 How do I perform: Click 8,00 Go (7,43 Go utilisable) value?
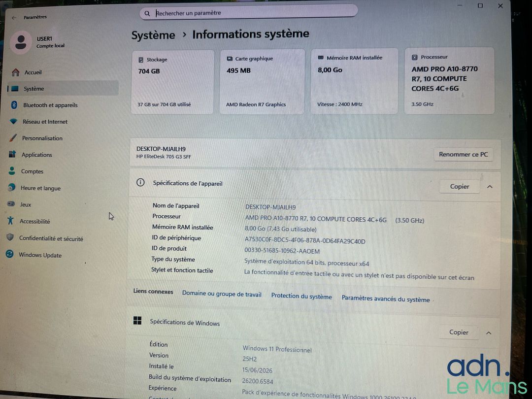(x=281, y=230)
